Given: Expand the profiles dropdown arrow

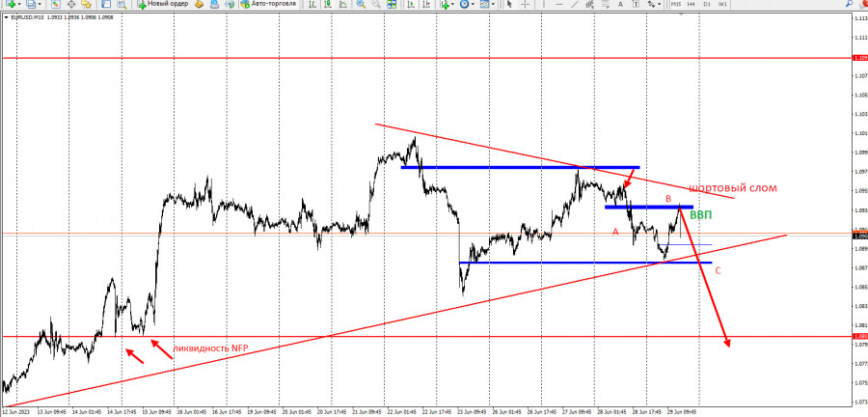Looking at the screenshot, I should (x=41, y=4).
